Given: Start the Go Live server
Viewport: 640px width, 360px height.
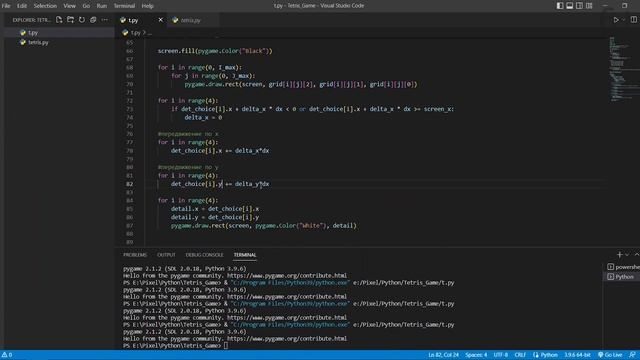Looking at the screenshot, I should point(610,355).
